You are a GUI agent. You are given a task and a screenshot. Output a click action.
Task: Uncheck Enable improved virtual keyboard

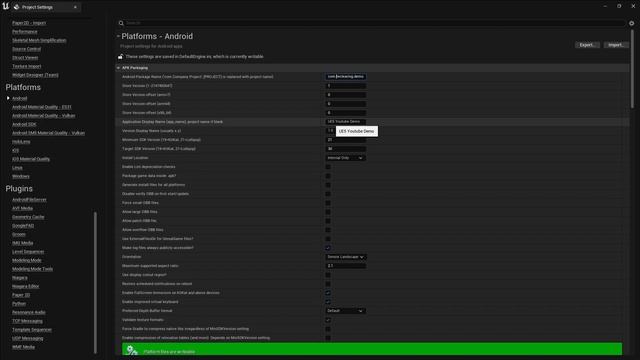(x=328, y=302)
